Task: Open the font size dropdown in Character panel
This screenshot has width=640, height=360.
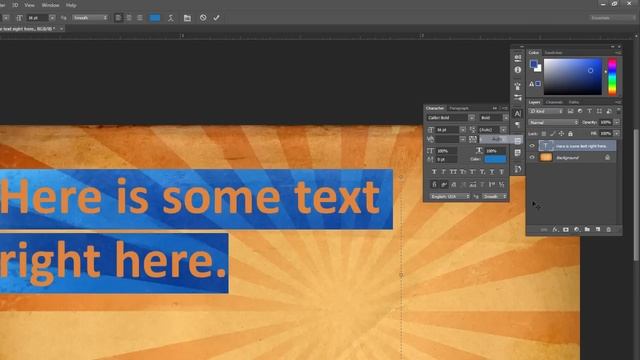Action: 462,129
